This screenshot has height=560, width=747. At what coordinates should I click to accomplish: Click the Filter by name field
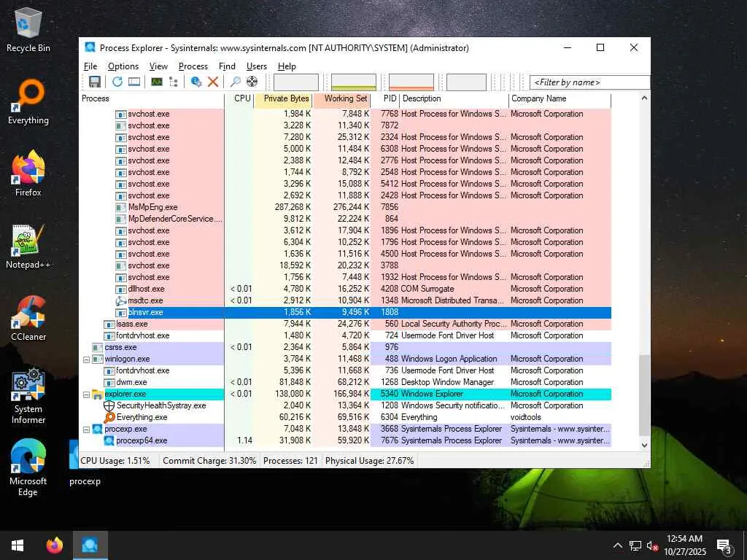pyautogui.click(x=589, y=82)
